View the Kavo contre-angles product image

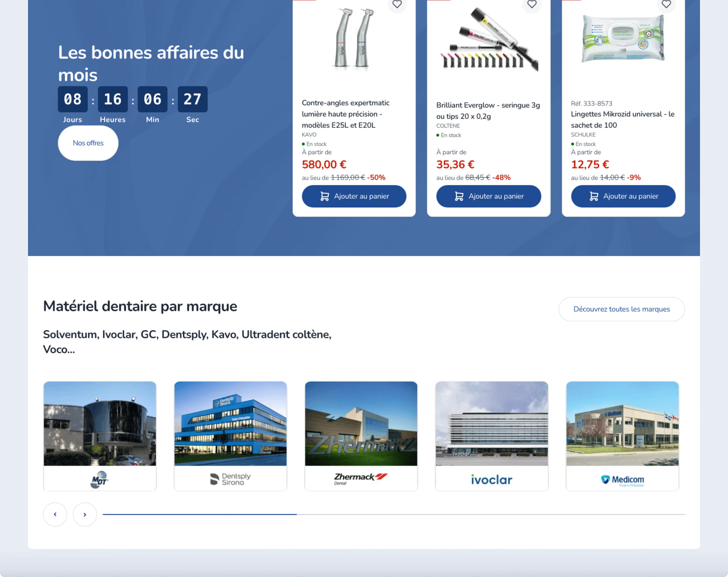click(x=354, y=39)
